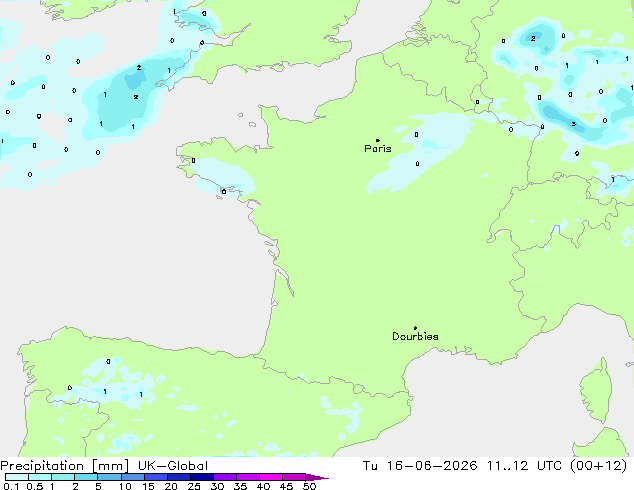Select the 45 to 50 mm legend swatch
This screenshot has width=634, height=490.
click(x=294, y=477)
